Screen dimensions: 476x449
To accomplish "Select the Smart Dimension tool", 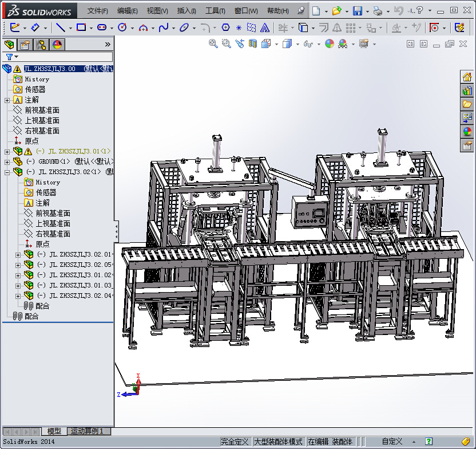I will tap(35, 27).
